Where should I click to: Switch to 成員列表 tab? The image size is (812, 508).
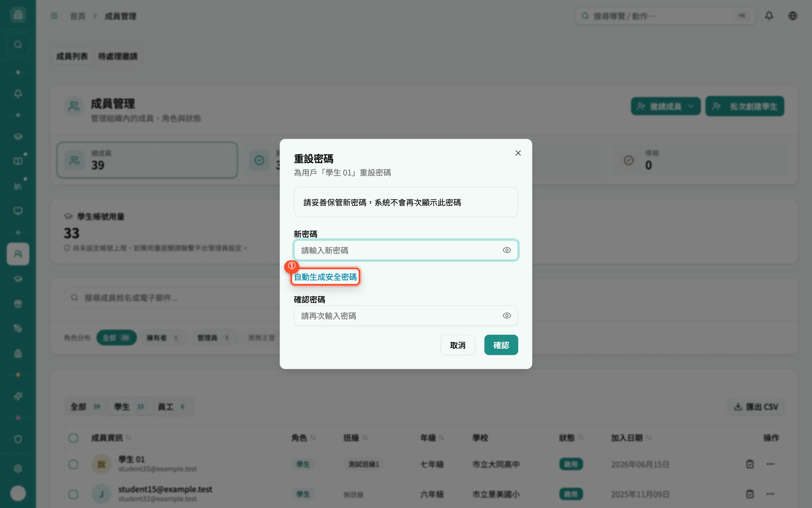click(72, 56)
